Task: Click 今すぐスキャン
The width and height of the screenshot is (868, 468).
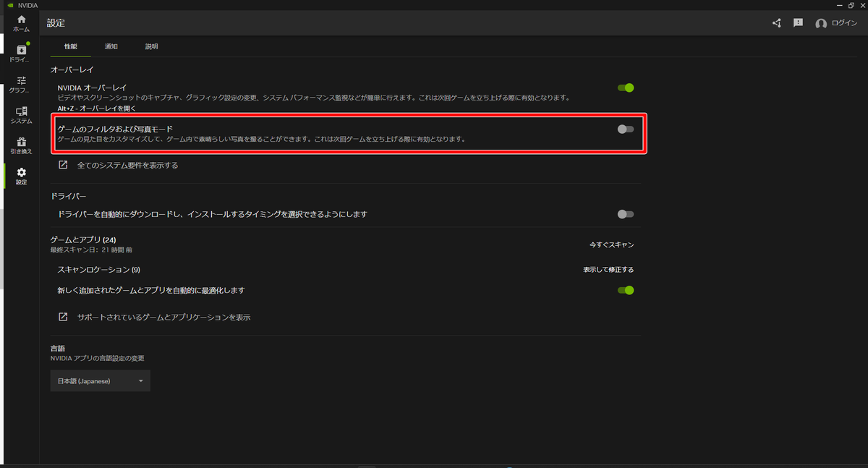Action: click(x=611, y=245)
